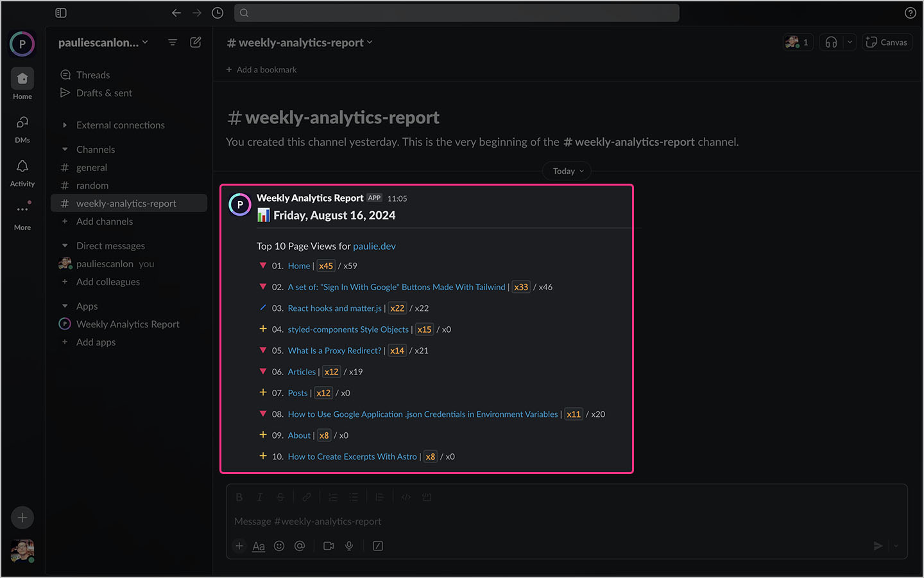Image resolution: width=924 pixels, height=578 pixels.
Task: Open the mention someone icon
Action: 300,545
